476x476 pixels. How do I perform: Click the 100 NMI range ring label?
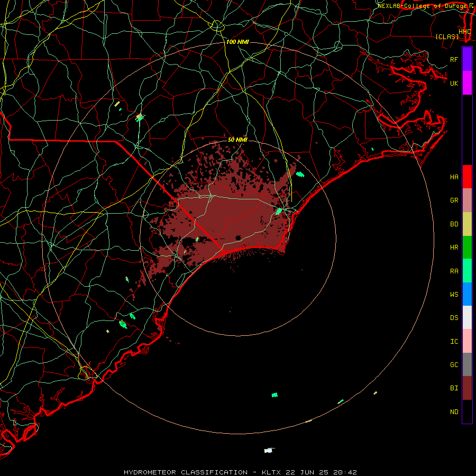(237, 42)
